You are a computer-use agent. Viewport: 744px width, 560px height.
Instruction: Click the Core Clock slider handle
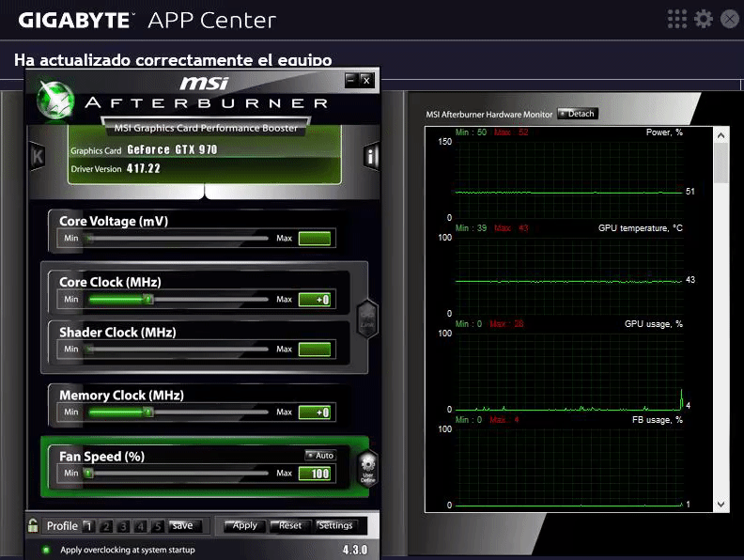point(148,300)
